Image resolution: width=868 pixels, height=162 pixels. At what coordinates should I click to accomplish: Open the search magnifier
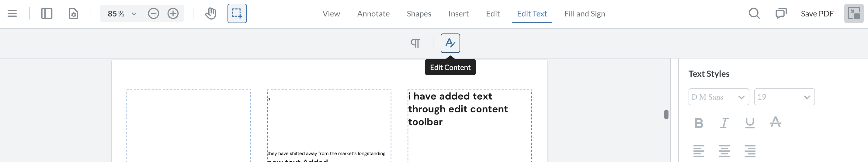click(x=754, y=13)
